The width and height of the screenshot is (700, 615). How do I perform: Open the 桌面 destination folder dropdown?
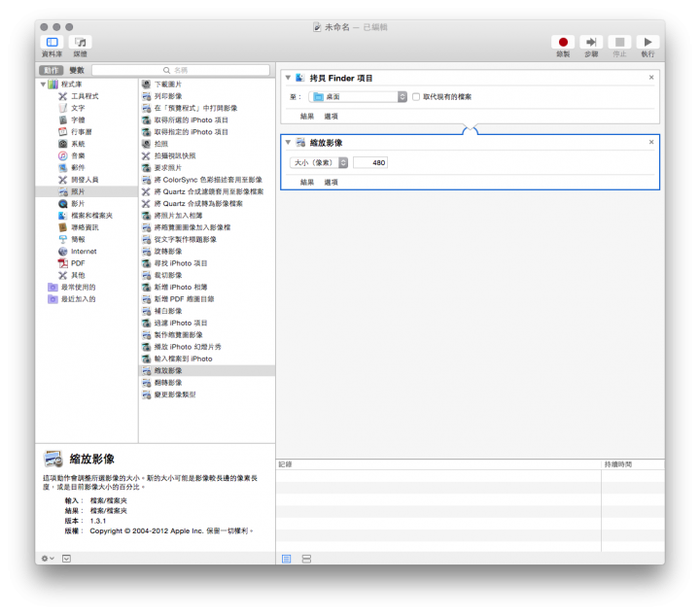point(358,97)
